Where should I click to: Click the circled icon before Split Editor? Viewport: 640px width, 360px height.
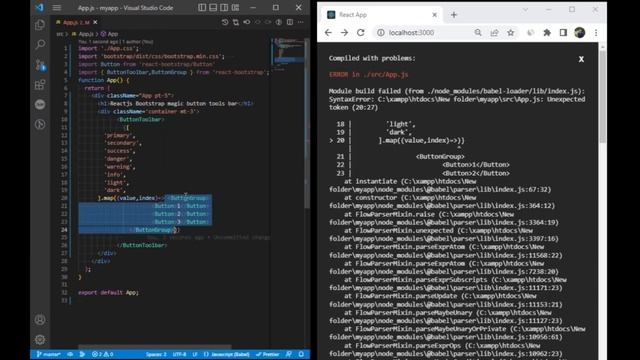pos(279,22)
